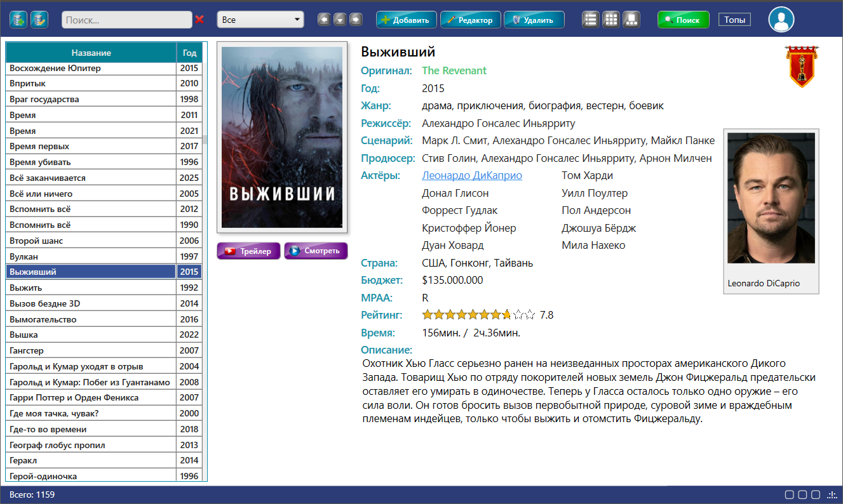Switch to grid view mode
Image resolution: width=843 pixels, height=504 pixels.
(611, 20)
